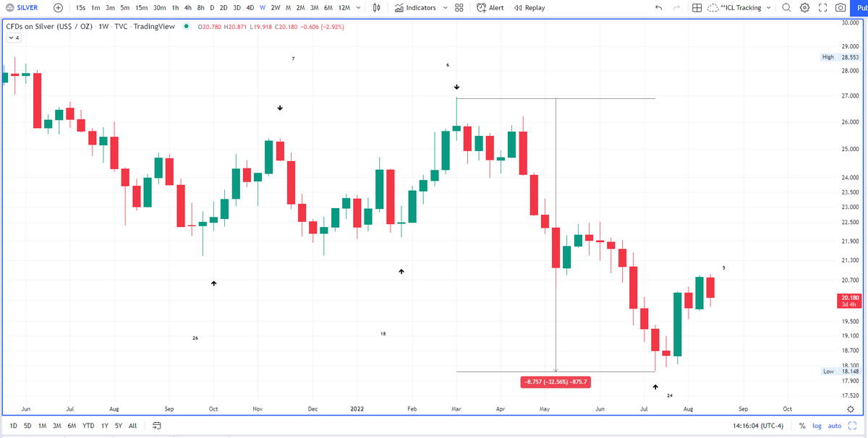The height and width of the screenshot is (438, 868).
Task: Undo the last chart action
Action: (658, 7)
